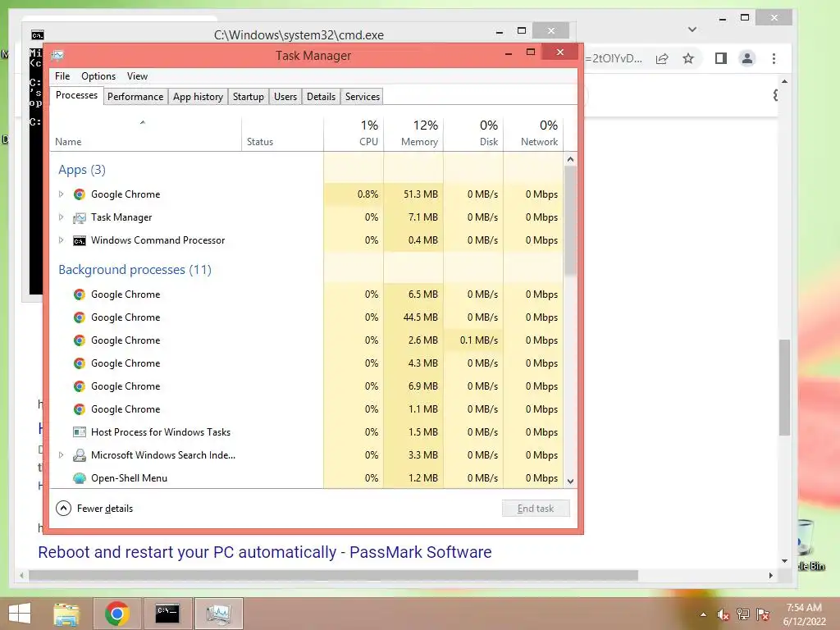The width and height of the screenshot is (840, 630).
Task: Sort by the Status column header
Action: [x=282, y=134]
